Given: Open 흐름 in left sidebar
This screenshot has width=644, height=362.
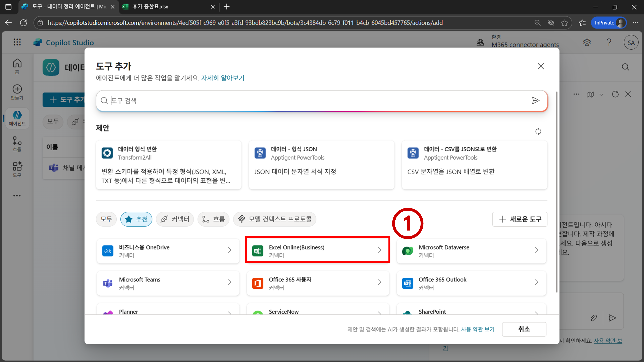Looking at the screenshot, I should [x=17, y=144].
